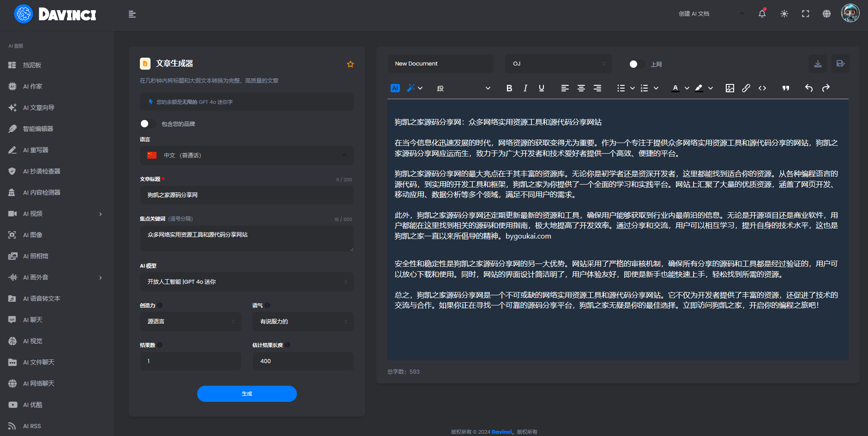Turn on the internet access toggle
Image resolution: width=868 pixels, height=436 pixels.
(637, 64)
